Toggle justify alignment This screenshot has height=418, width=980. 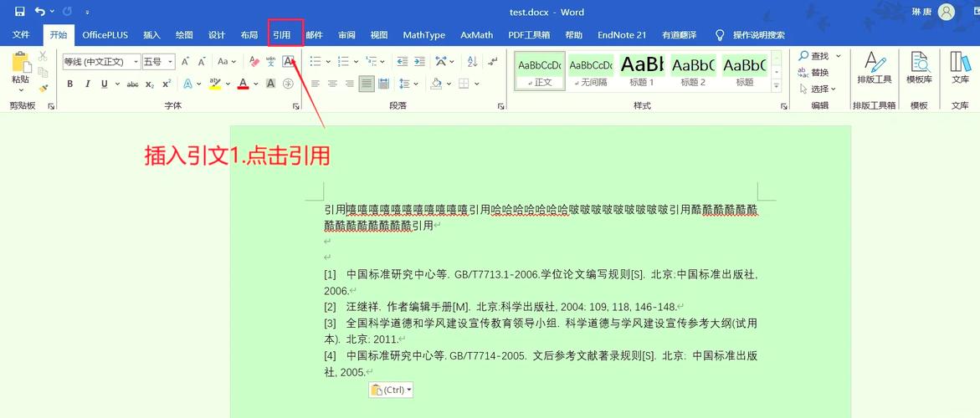point(367,84)
